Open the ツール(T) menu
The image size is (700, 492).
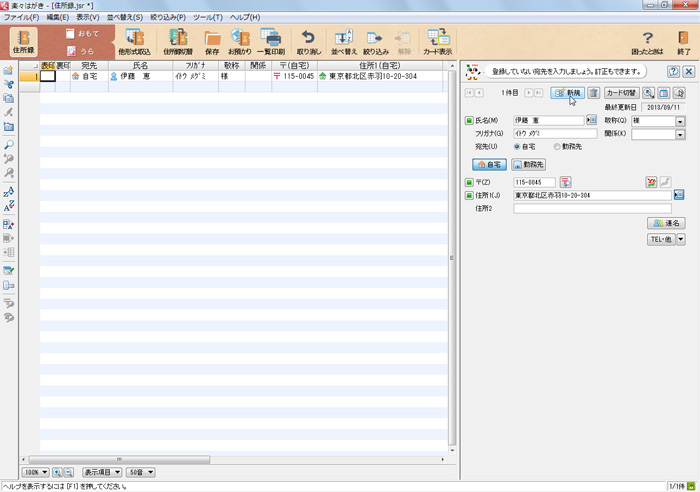coord(208,18)
